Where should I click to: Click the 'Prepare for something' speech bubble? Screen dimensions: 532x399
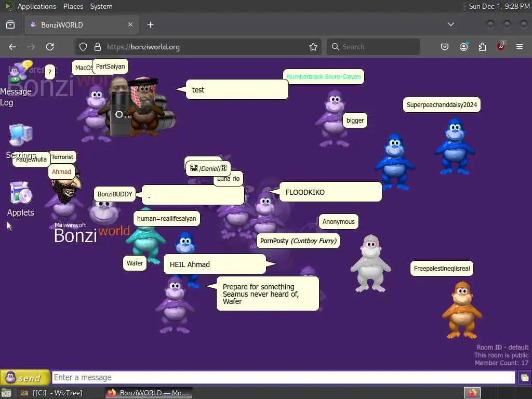(268, 294)
